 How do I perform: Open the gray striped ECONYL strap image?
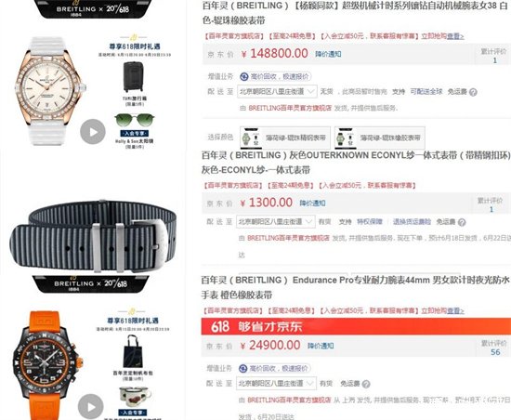(x=93, y=235)
